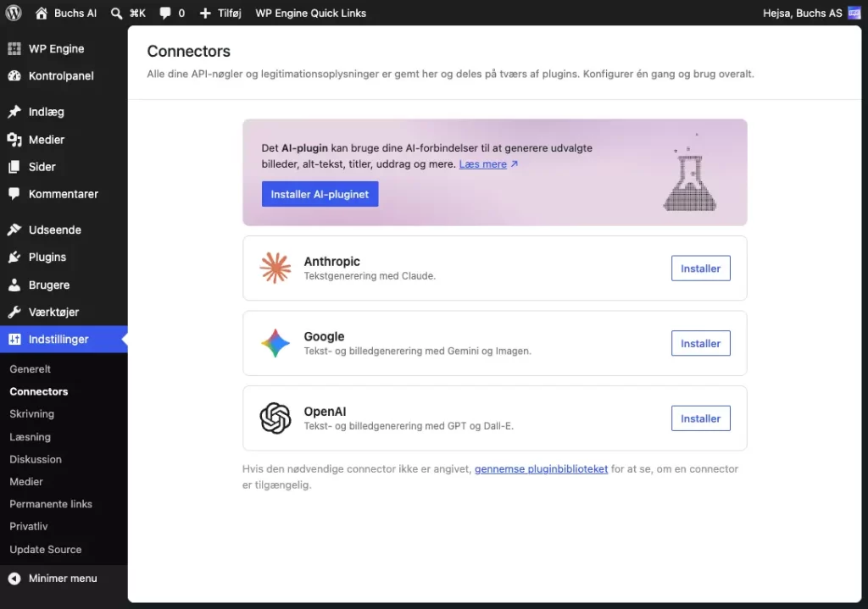Open WP Engine menu label
Screen dimensions: 868x609
click(x=57, y=48)
